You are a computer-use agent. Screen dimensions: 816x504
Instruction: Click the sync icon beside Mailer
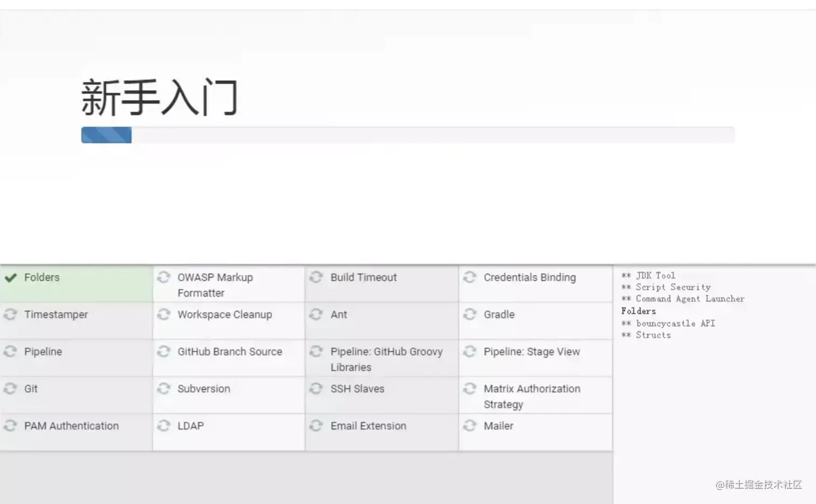[x=470, y=426]
